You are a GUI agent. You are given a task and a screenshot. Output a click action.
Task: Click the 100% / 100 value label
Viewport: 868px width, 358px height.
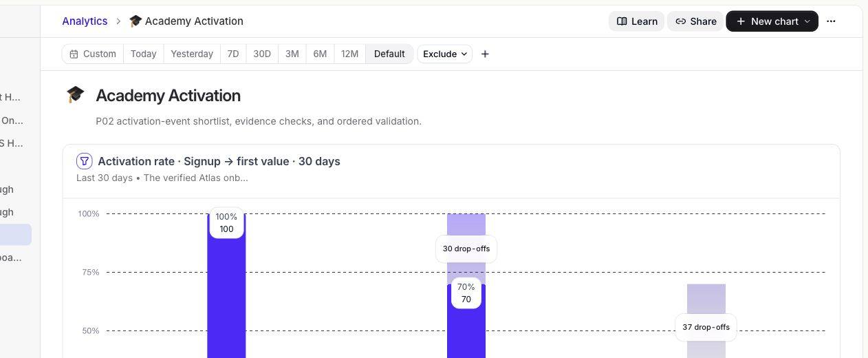226,222
